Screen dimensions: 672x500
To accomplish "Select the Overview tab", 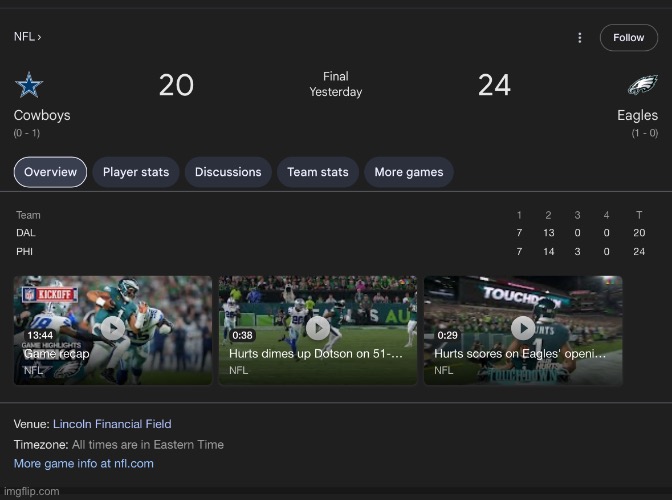I will tap(50, 172).
